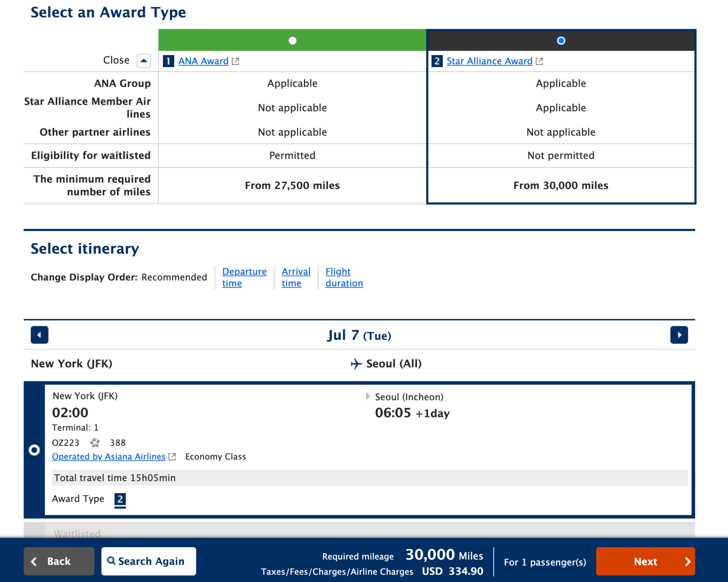Select the ANA Award radio button
The height and width of the screenshot is (582, 728).
coord(292,41)
